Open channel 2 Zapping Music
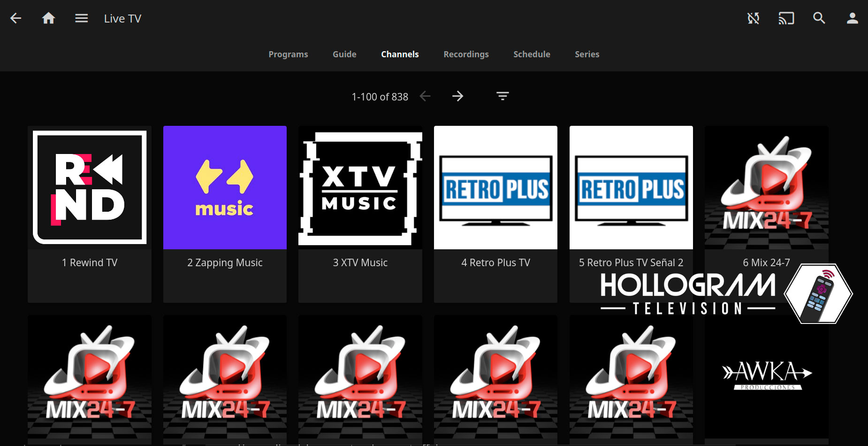868x446 pixels. (x=224, y=187)
